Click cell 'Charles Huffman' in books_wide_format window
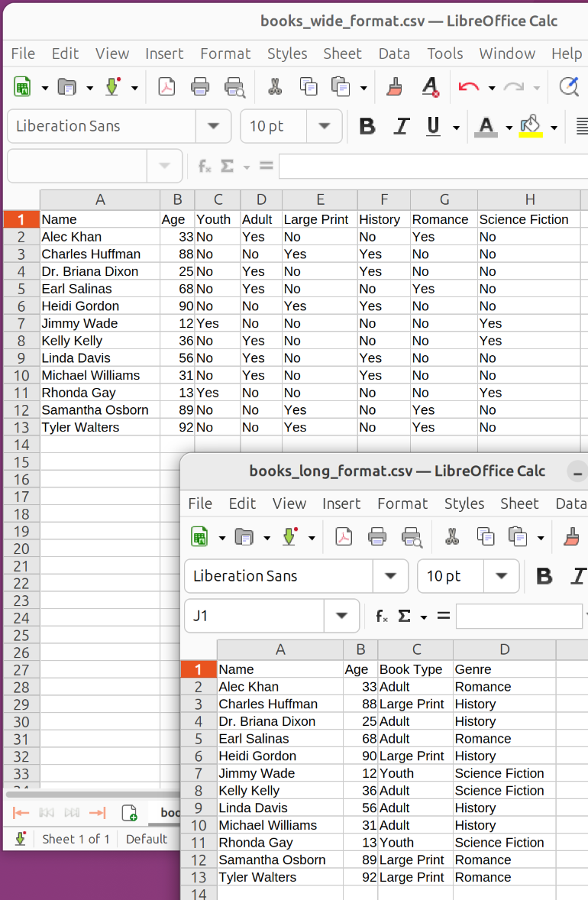The width and height of the screenshot is (588, 900). coord(100,254)
